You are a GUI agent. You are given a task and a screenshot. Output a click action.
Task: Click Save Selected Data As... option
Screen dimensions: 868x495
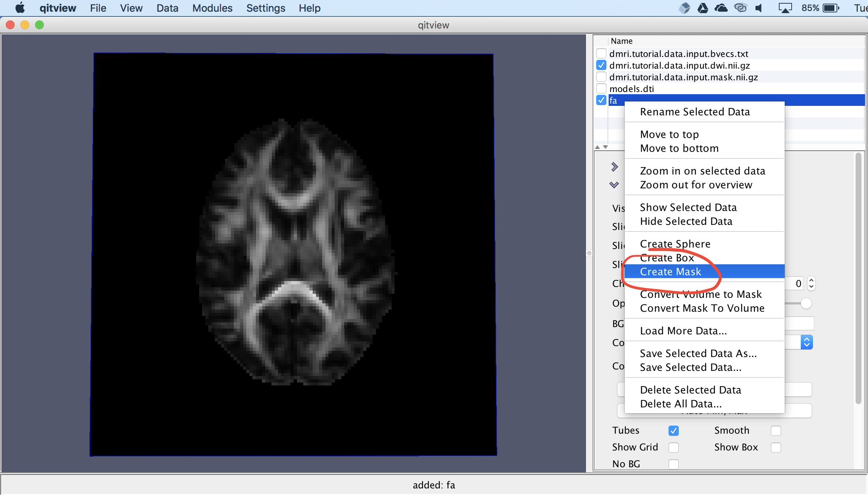click(x=698, y=353)
